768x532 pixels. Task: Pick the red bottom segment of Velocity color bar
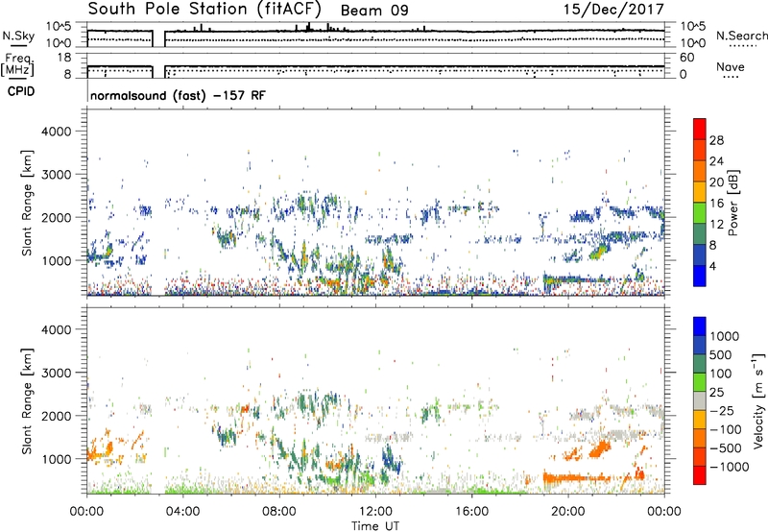700,475
